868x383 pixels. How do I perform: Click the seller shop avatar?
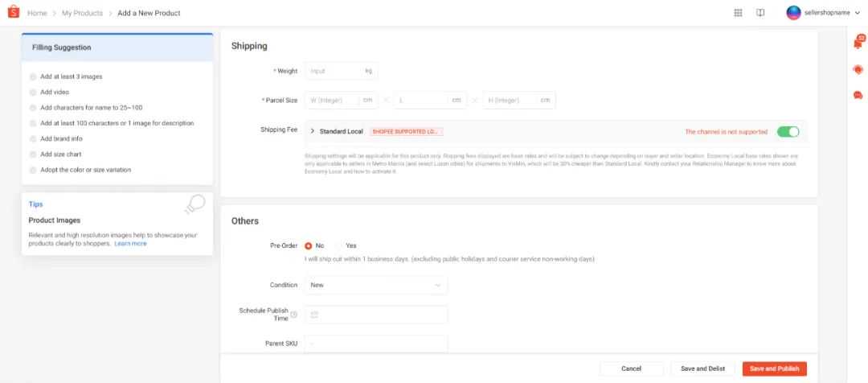(x=793, y=13)
